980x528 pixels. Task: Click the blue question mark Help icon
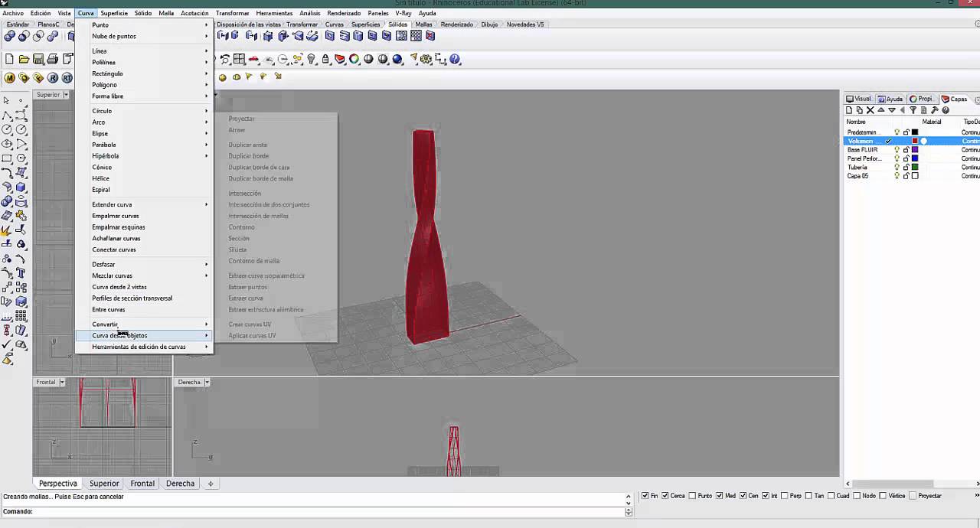(455, 59)
